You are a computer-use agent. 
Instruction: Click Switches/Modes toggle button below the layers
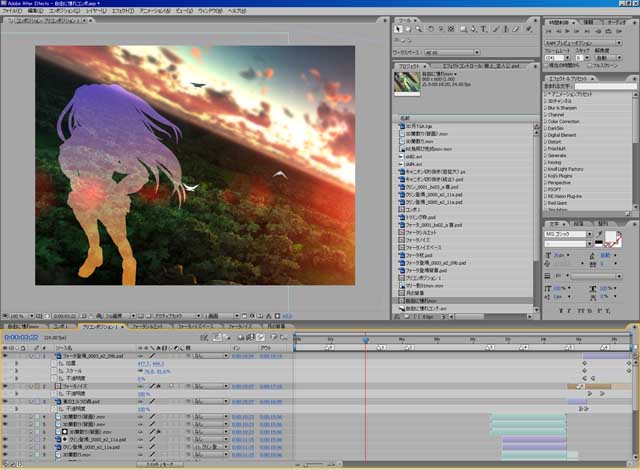pos(160,464)
